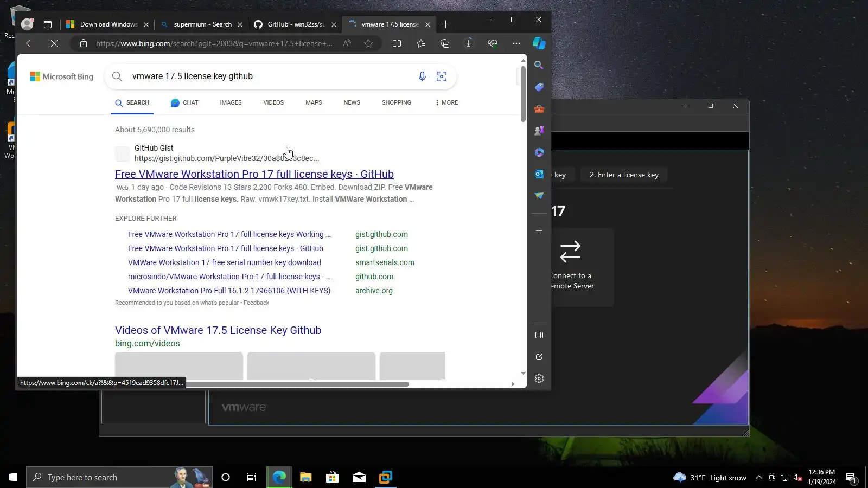The width and height of the screenshot is (868, 488).
Task: Open the sidebar Tools briefcase icon
Action: click(539, 109)
